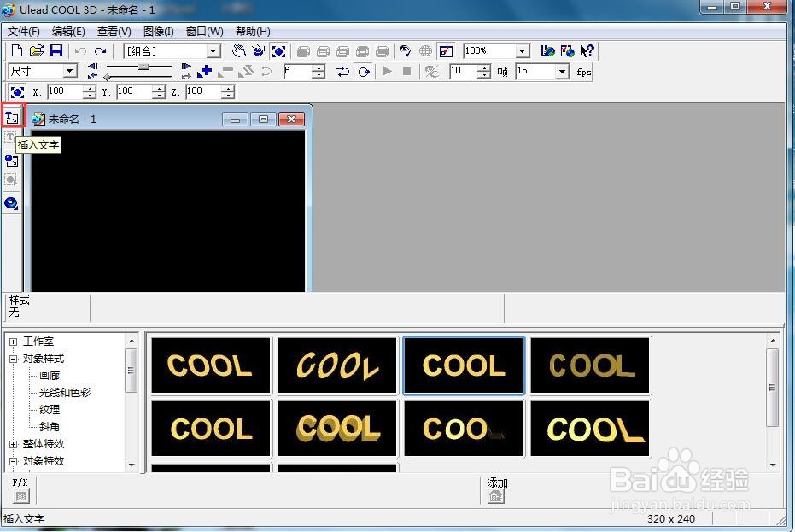The width and height of the screenshot is (795, 532).
Task: Increase the X value spinner
Action: point(89,89)
